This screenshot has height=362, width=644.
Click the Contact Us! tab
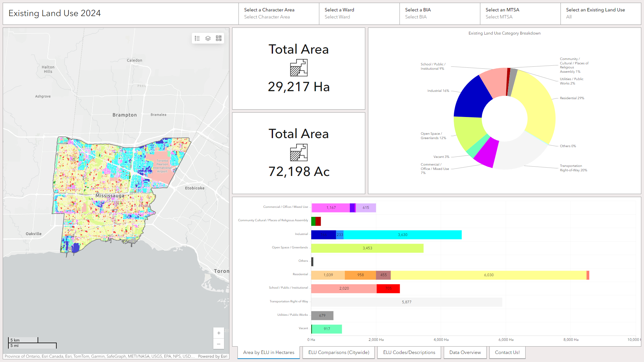507,352
